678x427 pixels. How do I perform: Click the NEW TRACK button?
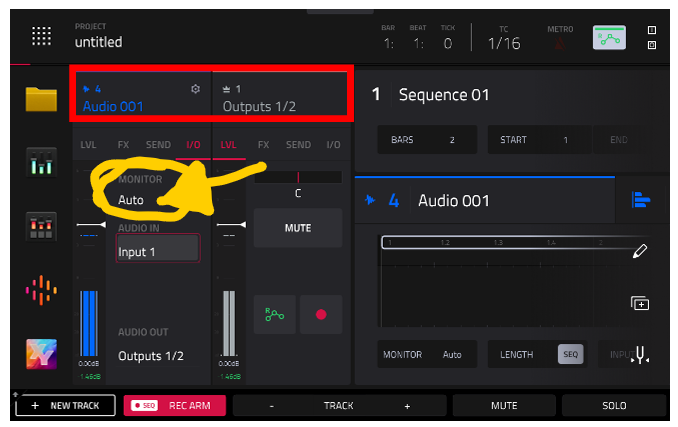click(x=65, y=405)
